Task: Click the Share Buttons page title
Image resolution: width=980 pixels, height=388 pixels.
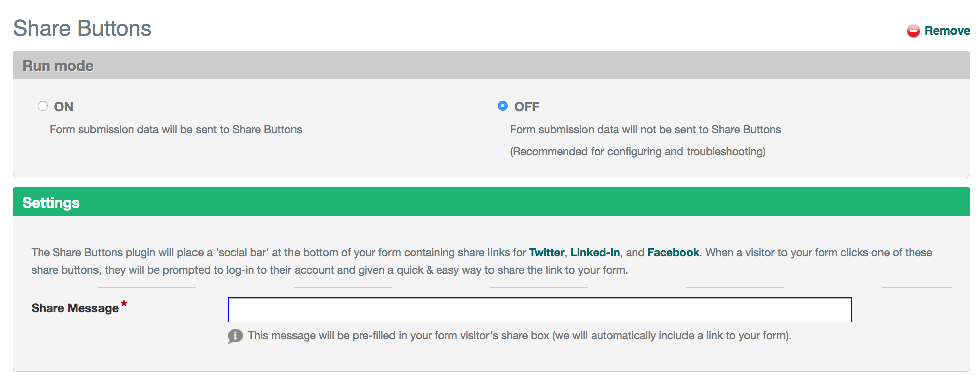Action: 82,28
